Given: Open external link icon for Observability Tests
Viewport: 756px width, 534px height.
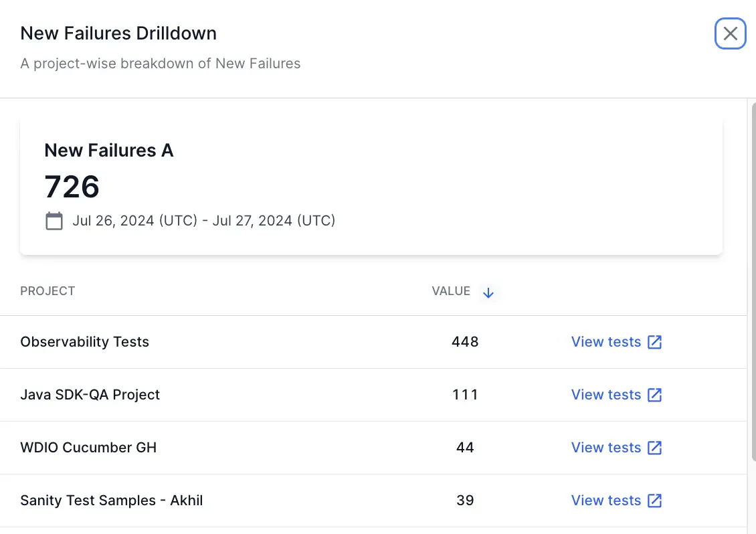Looking at the screenshot, I should 654,342.
